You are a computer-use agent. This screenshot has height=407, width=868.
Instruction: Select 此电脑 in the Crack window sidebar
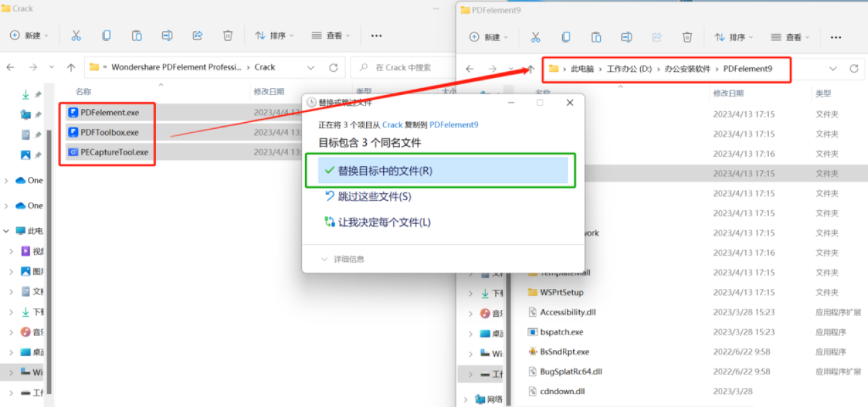[x=28, y=231]
